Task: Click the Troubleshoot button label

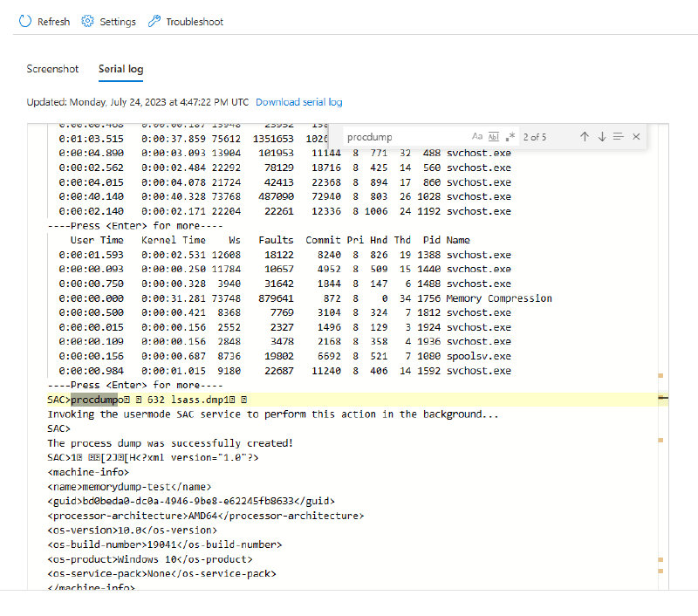Action: 195,22
